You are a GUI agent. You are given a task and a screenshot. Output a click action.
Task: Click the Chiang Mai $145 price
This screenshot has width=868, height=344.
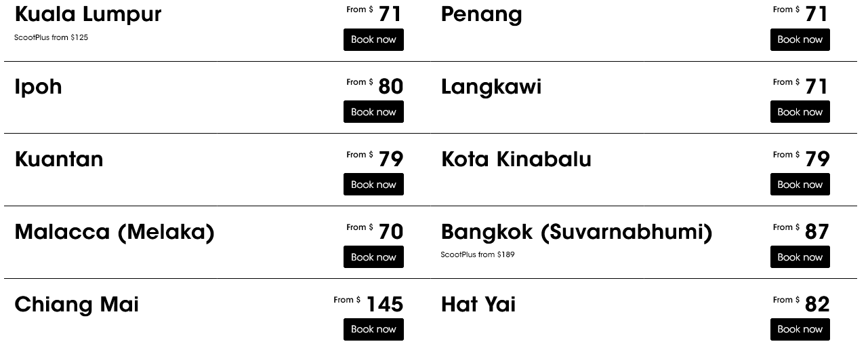[x=384, y=304]
